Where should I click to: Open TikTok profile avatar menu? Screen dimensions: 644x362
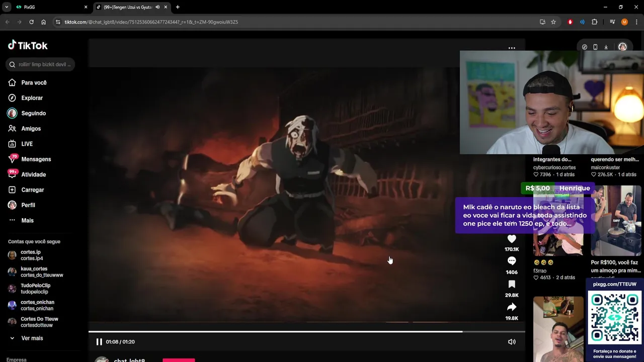click(x=622, y=47)
